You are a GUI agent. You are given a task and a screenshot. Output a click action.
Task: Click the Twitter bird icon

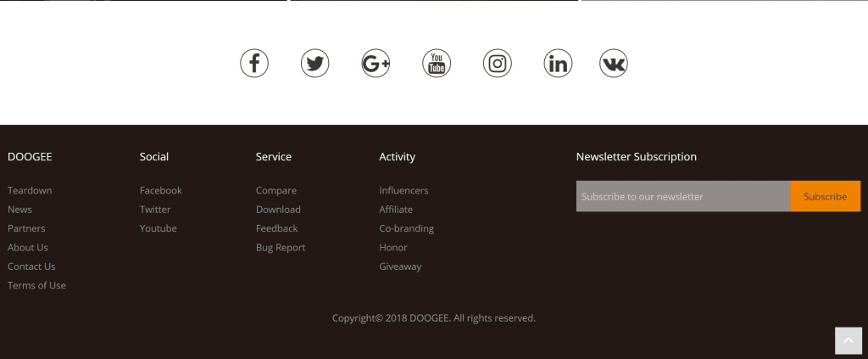point(315,63)
